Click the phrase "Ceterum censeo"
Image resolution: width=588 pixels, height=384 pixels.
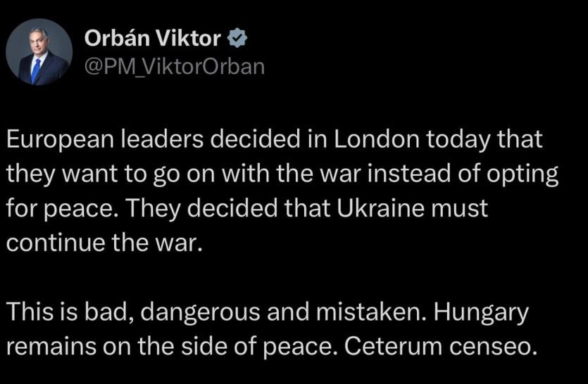[x=439, y=347]
